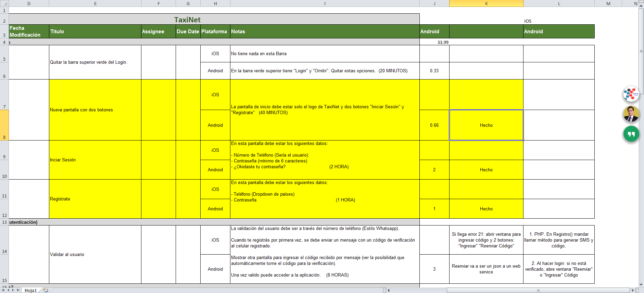Viewport: 644px width, 293px height.
Task: Go to the last sheet tab arrow
Action: pyautogui.click(x=18, y=290)
